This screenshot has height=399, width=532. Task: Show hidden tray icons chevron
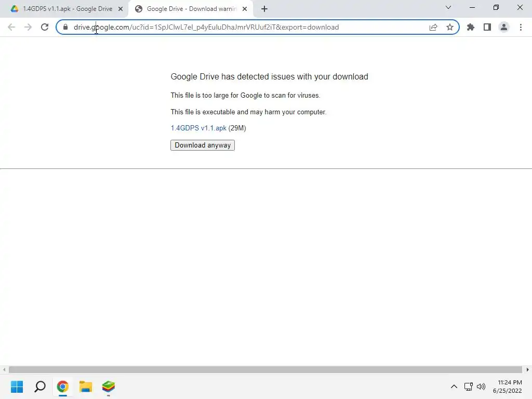(454, 387)
